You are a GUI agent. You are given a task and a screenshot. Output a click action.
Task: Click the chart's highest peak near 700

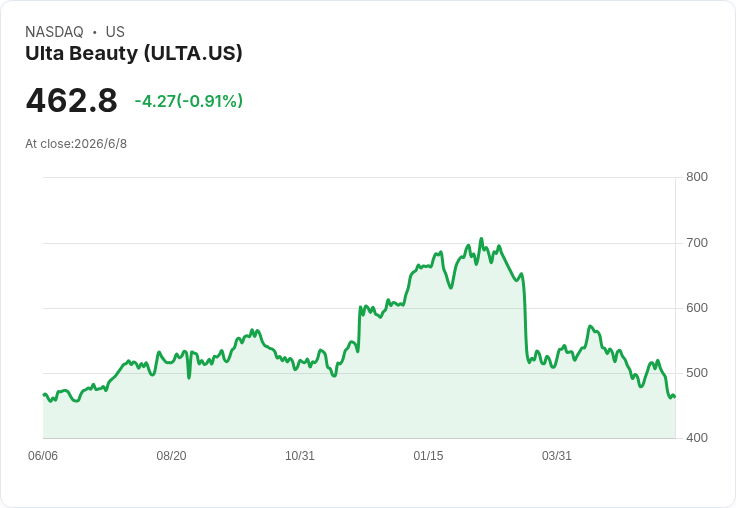[x=481, y=239]
